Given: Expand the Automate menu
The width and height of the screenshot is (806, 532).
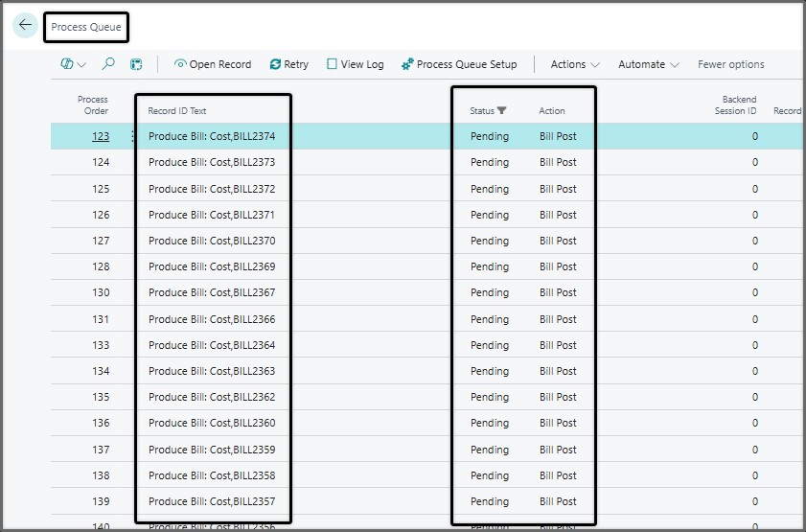Looking at the screenshot, I should 648,64.
